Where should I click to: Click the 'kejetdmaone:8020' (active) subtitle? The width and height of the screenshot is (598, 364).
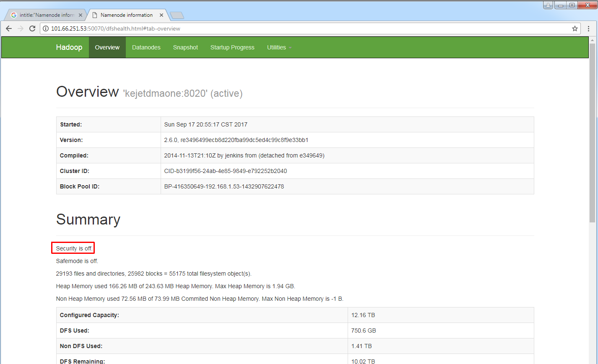[x=183, y=93]
